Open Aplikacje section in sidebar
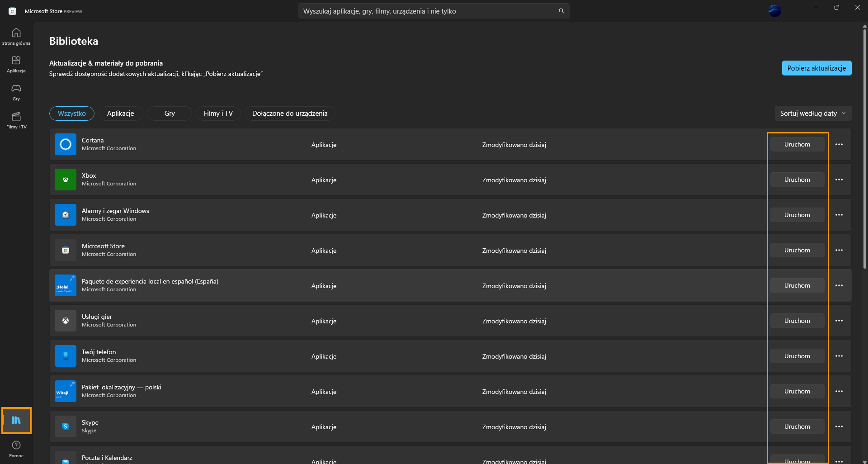The height and width of the screenshot is (464, 868). tap(16, 64)
